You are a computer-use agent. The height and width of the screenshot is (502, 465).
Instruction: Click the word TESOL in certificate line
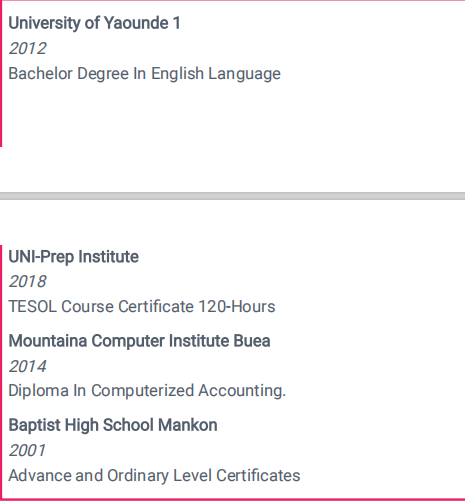[x=33, y=306]
